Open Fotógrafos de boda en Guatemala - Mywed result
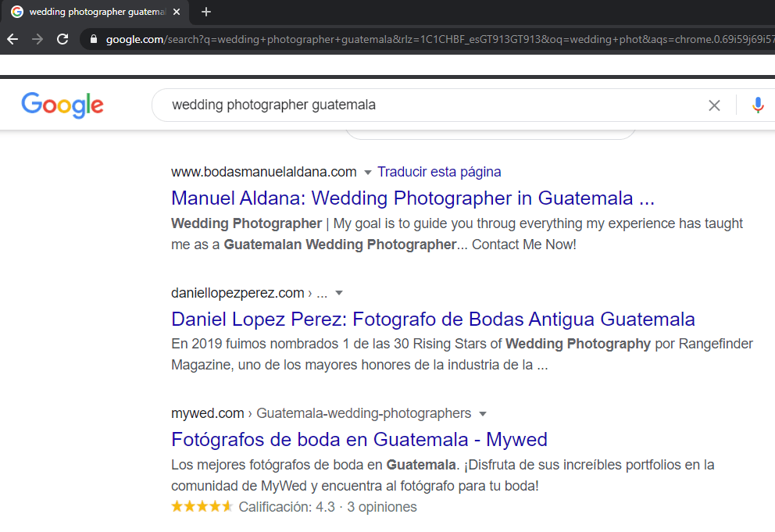 click(359, 439)
